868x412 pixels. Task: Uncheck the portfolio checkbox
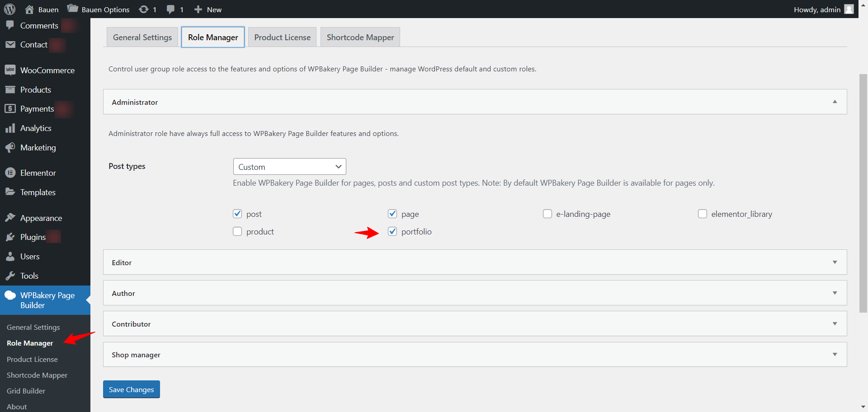392,231
